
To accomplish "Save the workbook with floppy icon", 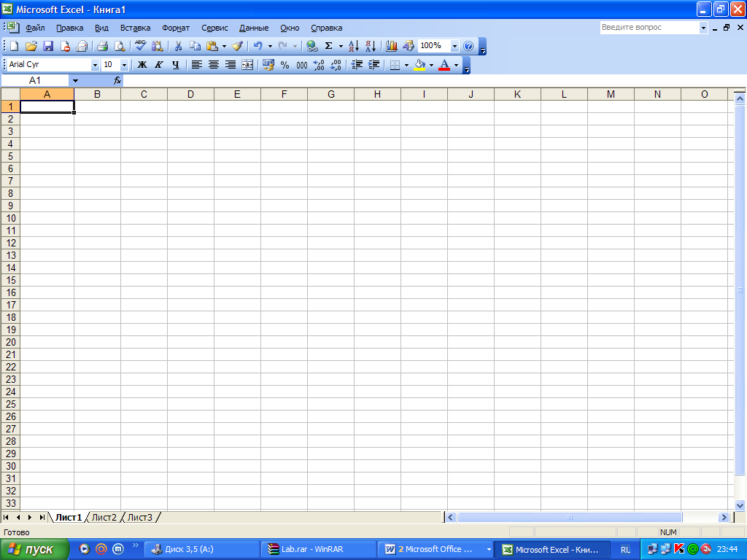I will tap(48, 46).
